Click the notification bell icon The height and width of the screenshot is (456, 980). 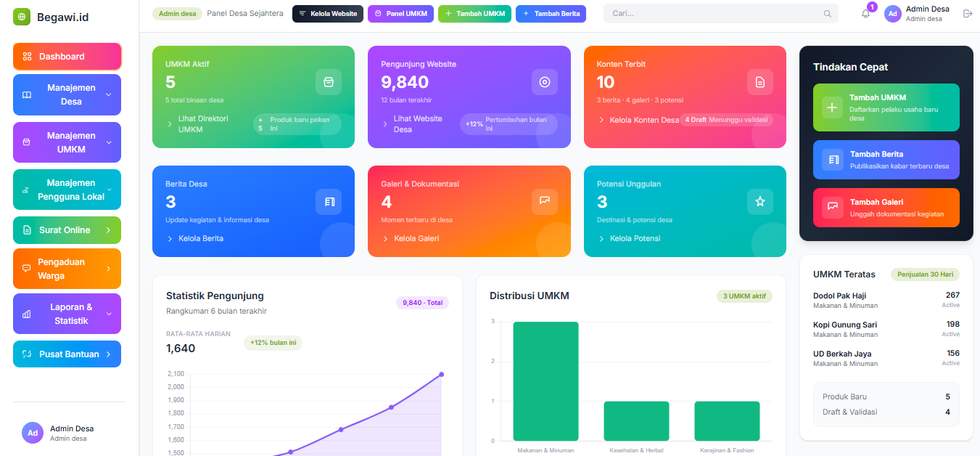pos(865,14)
